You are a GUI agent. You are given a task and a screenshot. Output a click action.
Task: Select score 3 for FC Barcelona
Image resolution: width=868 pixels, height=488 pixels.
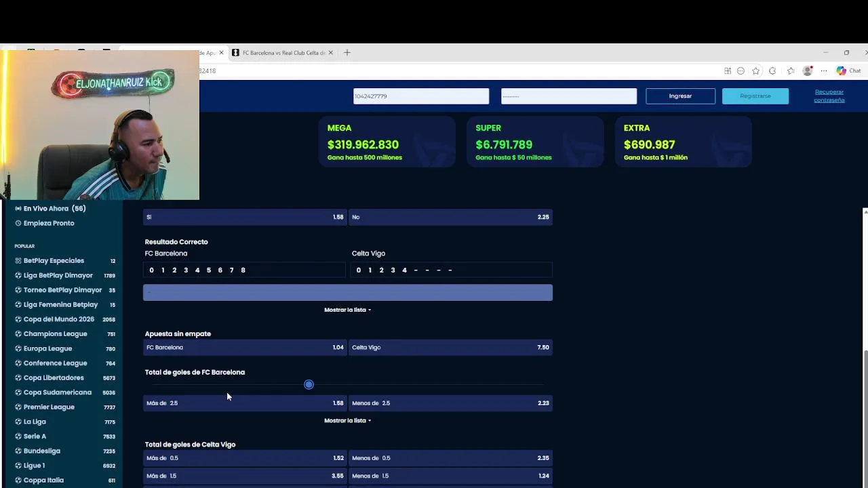186,270
